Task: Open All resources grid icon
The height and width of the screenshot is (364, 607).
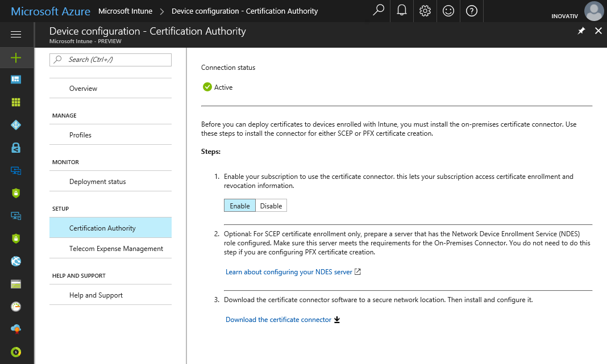Action: point(16,102)
